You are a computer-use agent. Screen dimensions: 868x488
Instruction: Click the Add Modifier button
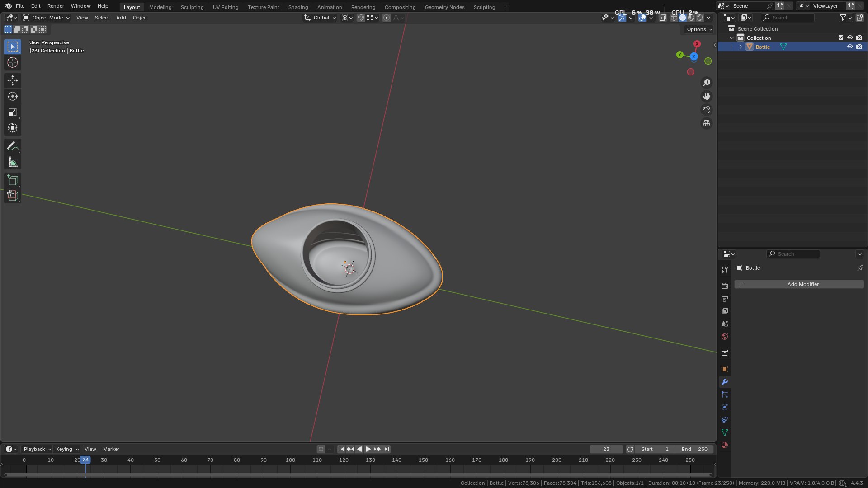point(799,284)
